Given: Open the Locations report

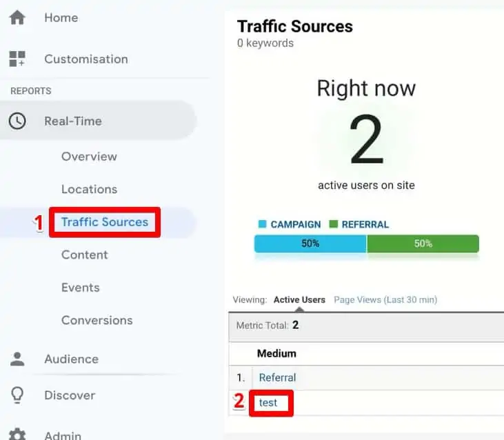Looking at the screenshot, I should (90, 189).
